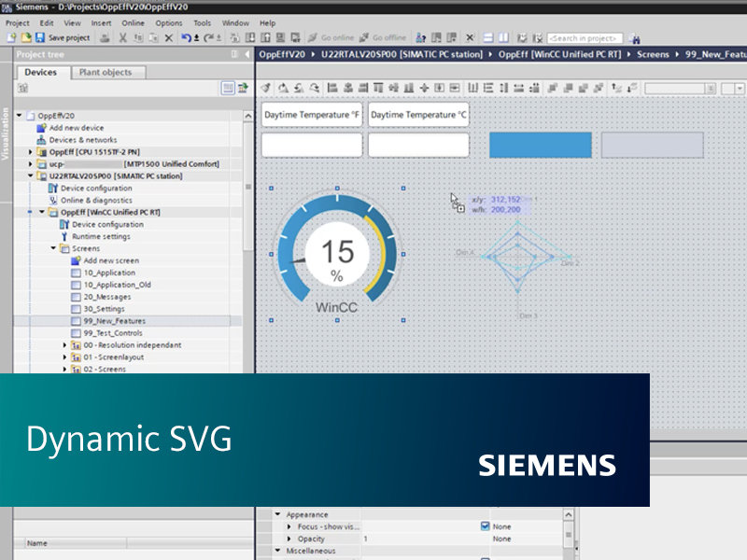Viewport: 747px width, 560px height.
Task: Collapse the Appearance property group
Action: 276,514
